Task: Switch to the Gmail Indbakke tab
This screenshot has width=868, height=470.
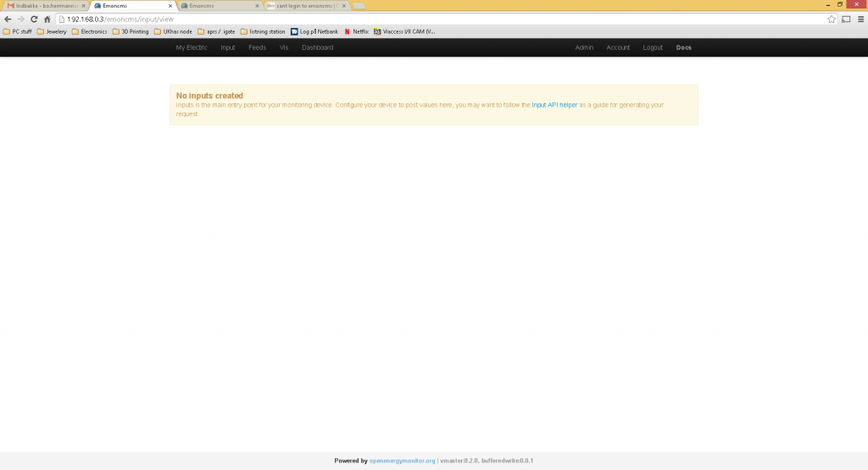Action: tap(44, 6)
